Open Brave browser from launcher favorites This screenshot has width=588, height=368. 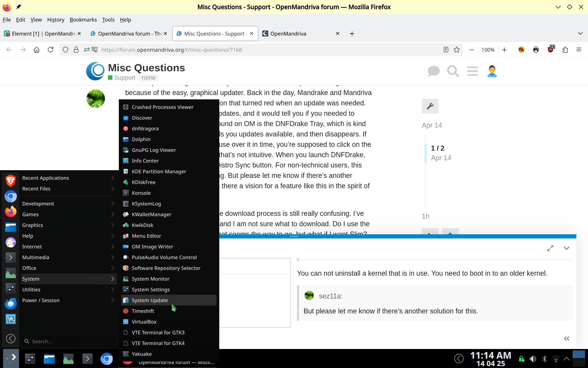point(11,181)
